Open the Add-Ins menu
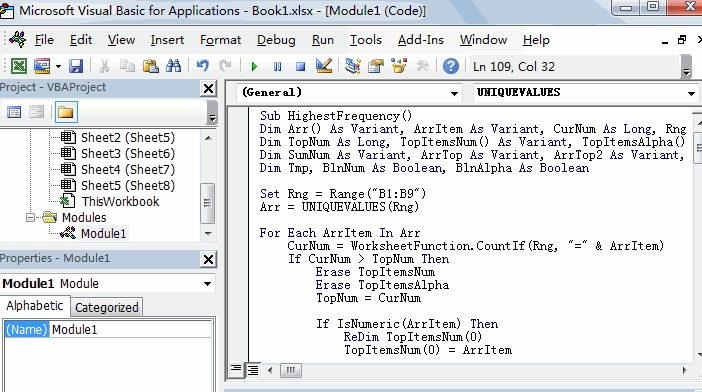This screenshot has width=702, height=392. point(421,40)
